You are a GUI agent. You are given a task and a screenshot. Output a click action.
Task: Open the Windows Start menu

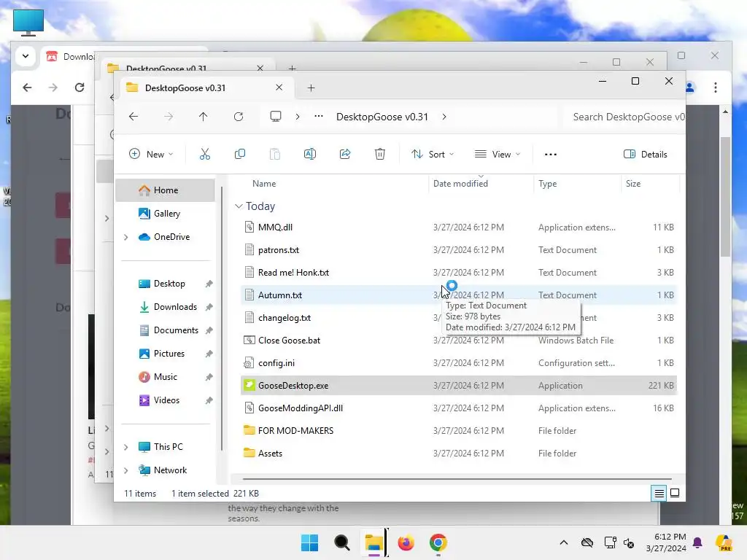309,542
